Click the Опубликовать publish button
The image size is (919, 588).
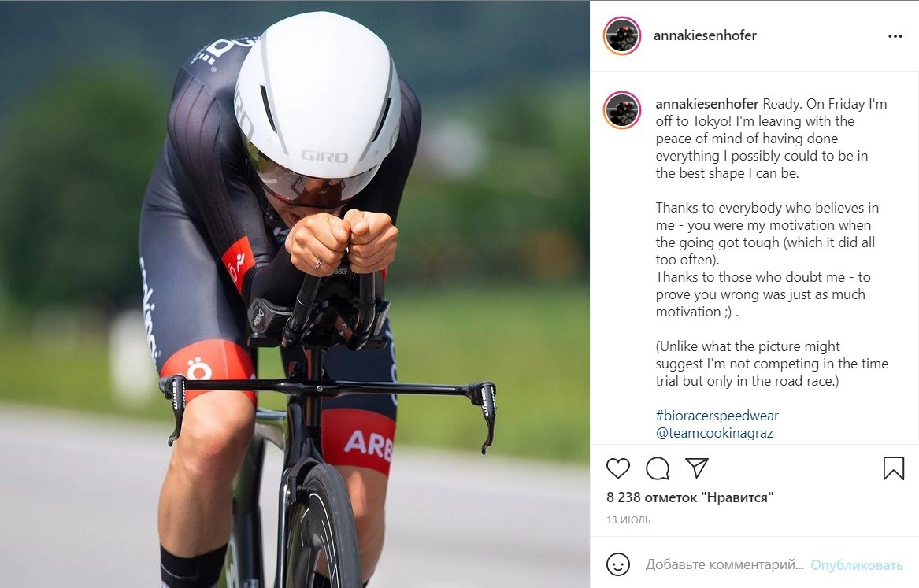point(856,565)
